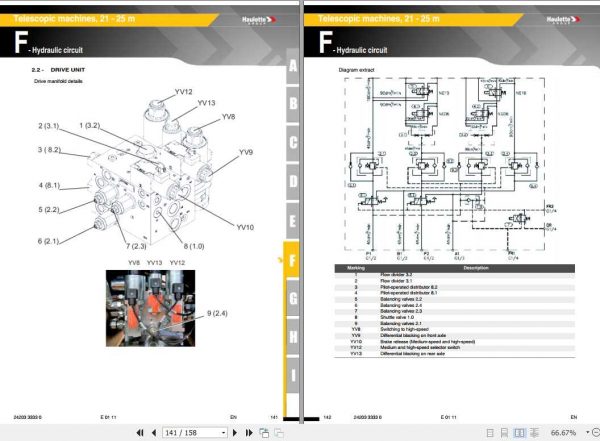This screenshot has height=441, width=600.
Task: Jump to section tab I
Action: pyautogui.click(x=293, y=376)
